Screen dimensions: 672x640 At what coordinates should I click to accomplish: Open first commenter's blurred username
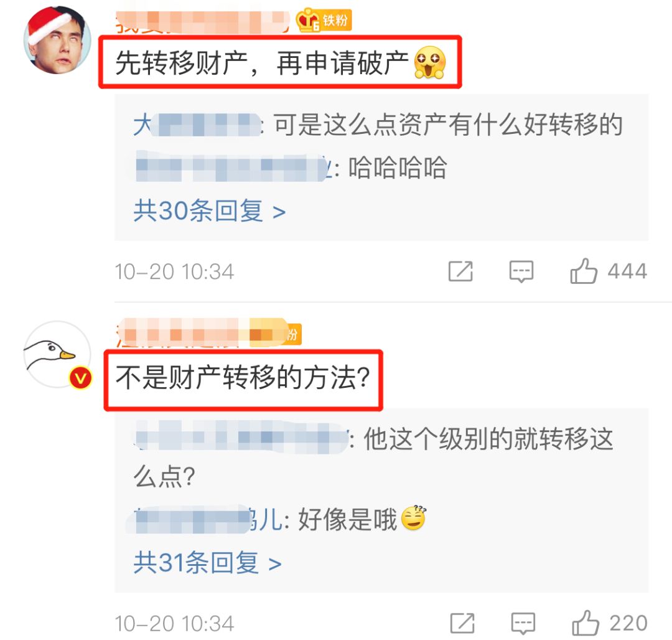pos(203,22)
